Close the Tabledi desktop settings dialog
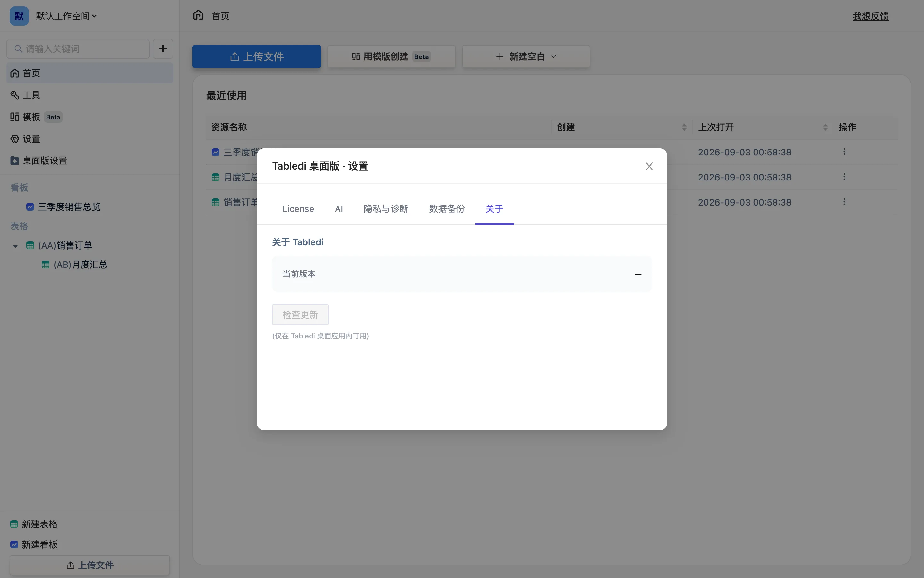The width and height of the screenshot is (924, 578). coord(649,166)
